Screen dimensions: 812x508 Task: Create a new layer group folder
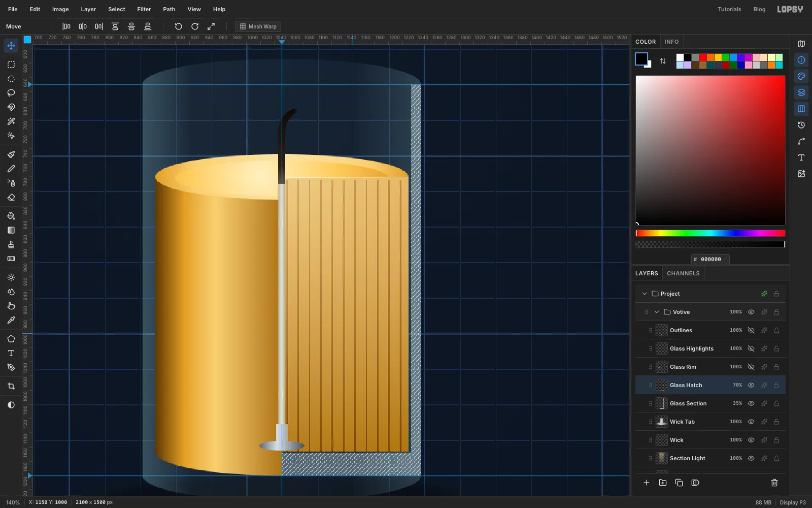click(x=663, y=483)
